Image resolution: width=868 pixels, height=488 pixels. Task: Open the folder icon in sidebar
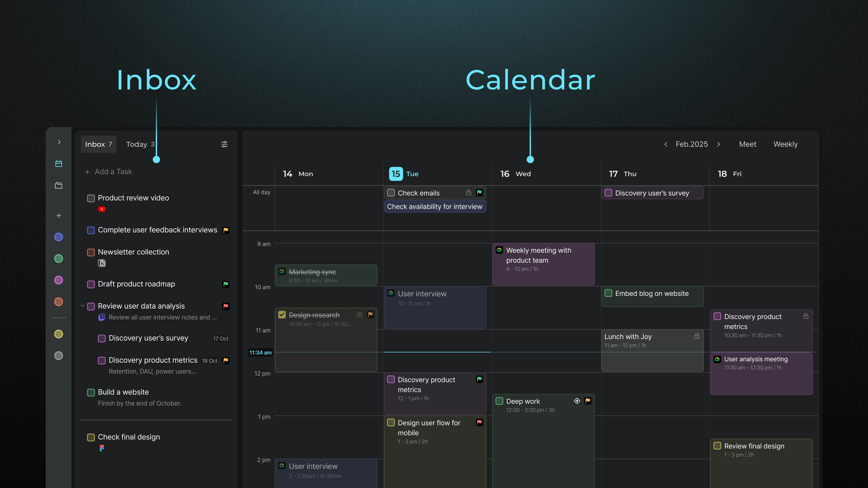click(x=59, y=186)
